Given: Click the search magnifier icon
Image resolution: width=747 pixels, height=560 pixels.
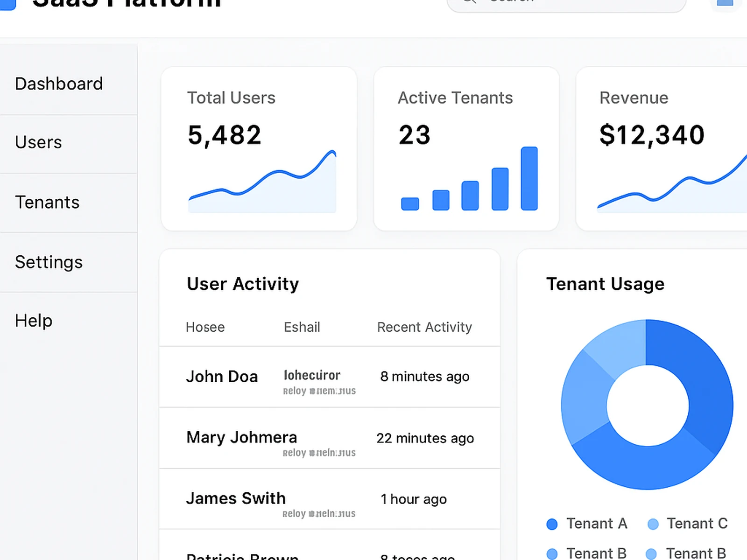Looking at the screenshot, I should tap(469, 2).
